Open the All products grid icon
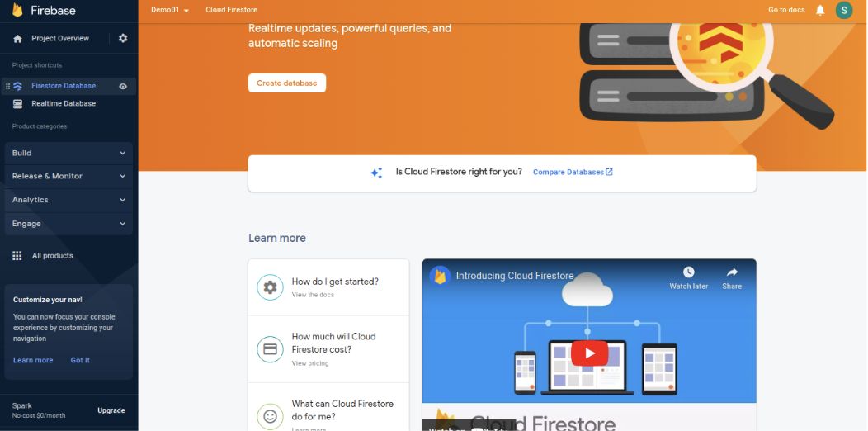 pyautogui.click(x=17, y=255)
